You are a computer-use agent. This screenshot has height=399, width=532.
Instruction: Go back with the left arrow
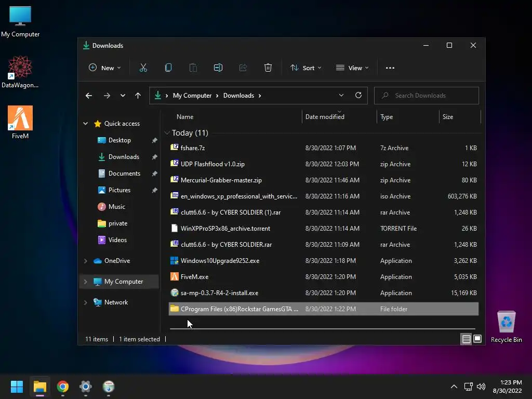coord(89,96)
